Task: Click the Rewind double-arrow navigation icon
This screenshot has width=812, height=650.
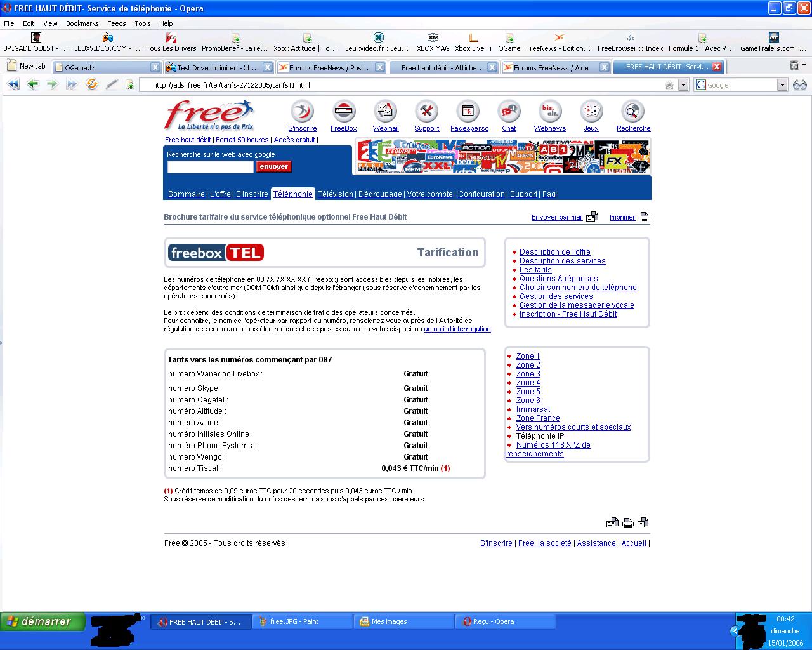Action: (13, 84)
